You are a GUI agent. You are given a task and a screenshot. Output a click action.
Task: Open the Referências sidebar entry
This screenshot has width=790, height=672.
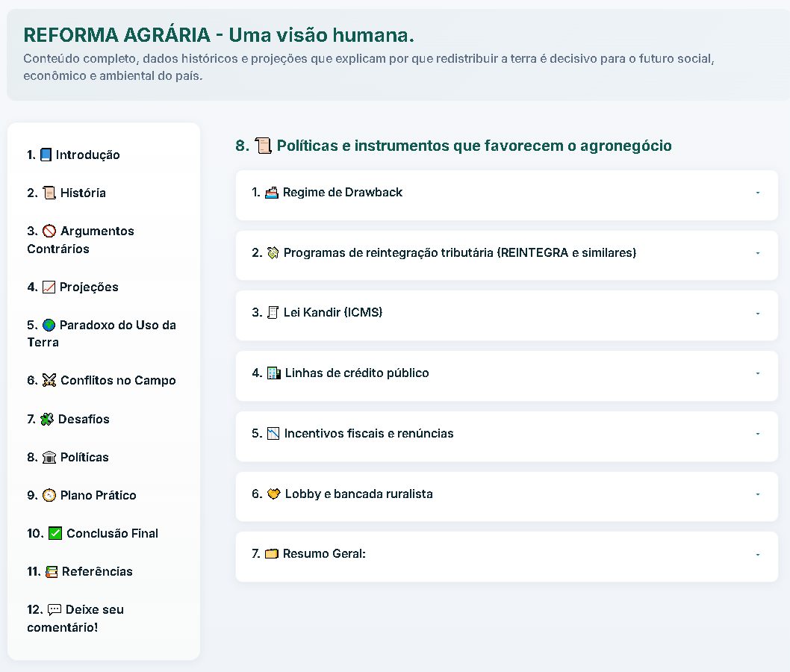(80, 572)
